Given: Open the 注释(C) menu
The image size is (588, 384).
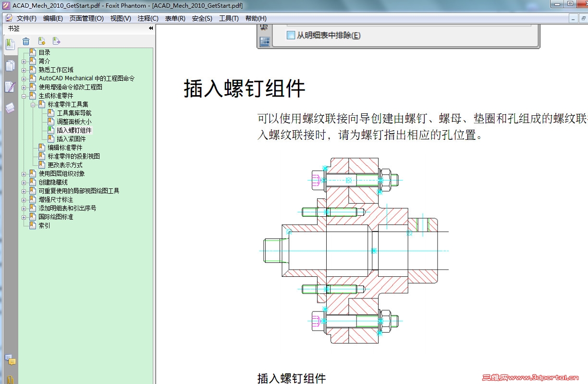Looking at the screenshot, I should (x=147, y=18).
